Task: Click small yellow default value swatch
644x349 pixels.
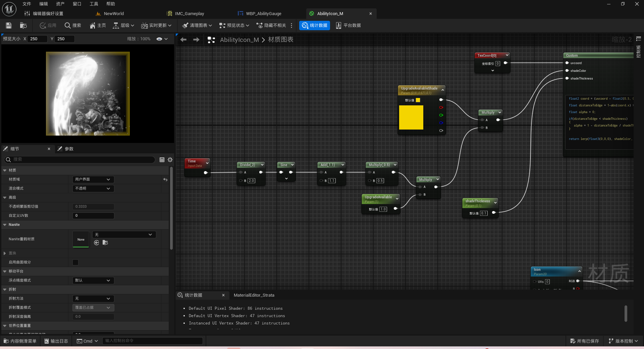Action: click(418, 100)
